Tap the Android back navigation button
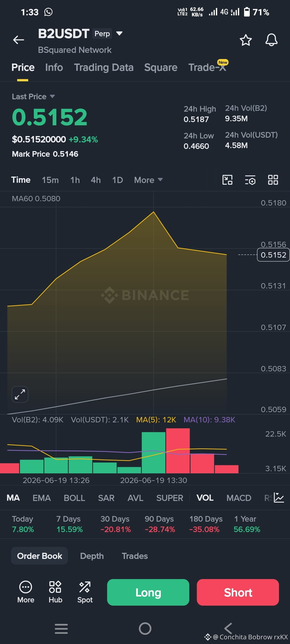Screen dimensions: 290x644 coord(228,628)
